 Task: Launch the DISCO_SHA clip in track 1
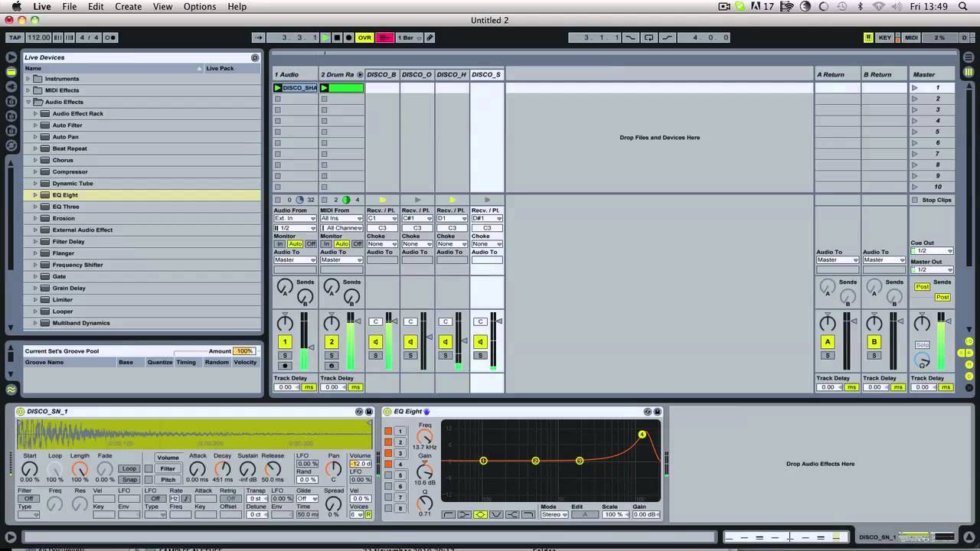coord(278,88)
